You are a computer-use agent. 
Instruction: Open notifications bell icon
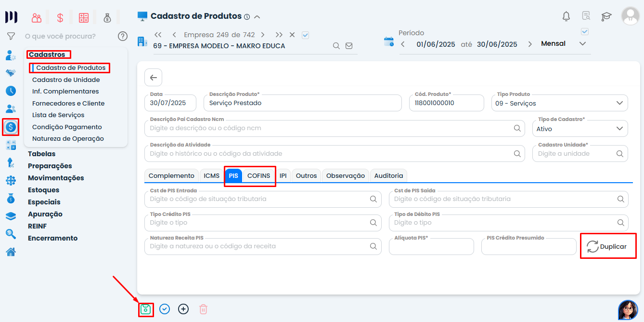566,16
